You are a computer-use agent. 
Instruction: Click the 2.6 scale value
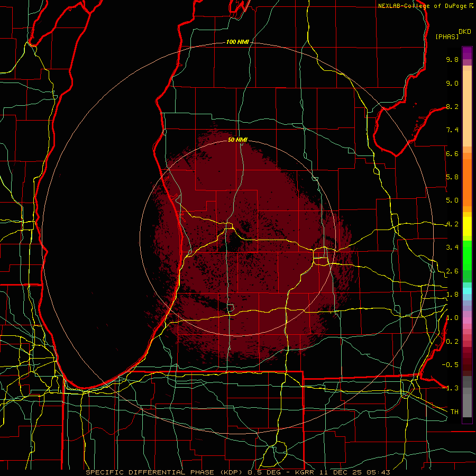(x=452, y=271)
